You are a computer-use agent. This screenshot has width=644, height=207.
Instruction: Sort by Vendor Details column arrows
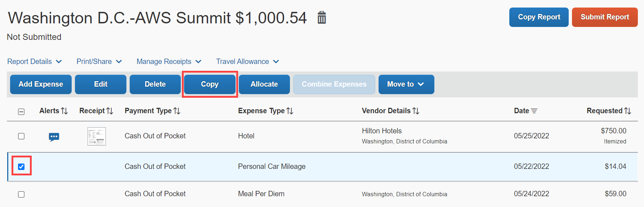pyautogui.click(x=416, y=111)
